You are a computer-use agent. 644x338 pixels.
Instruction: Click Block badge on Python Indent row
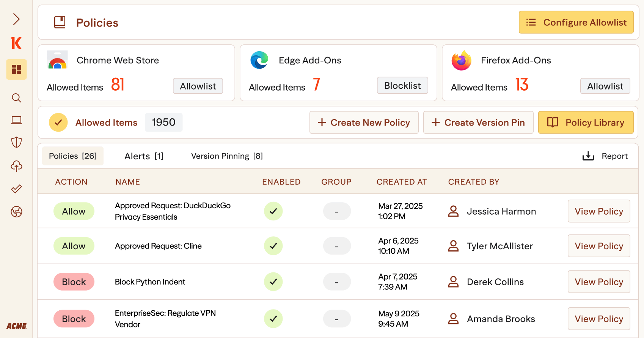tap(74, 282)
